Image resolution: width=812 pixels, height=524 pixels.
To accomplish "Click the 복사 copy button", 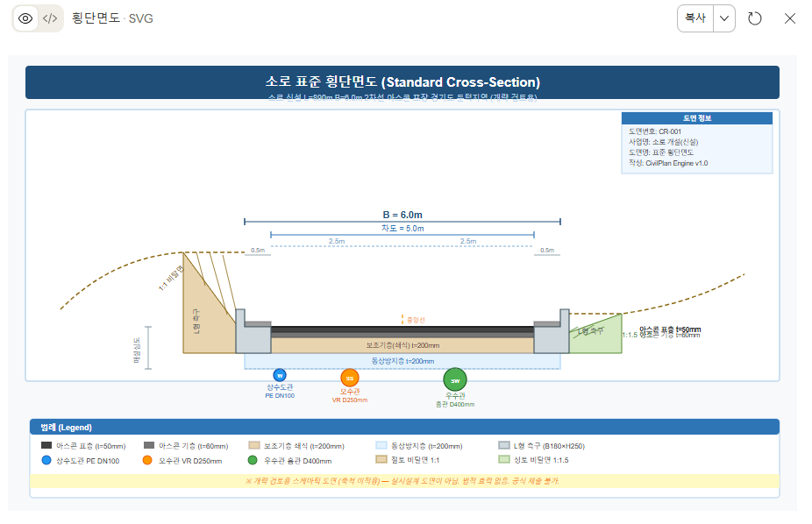I will click(x=695, y=18).
